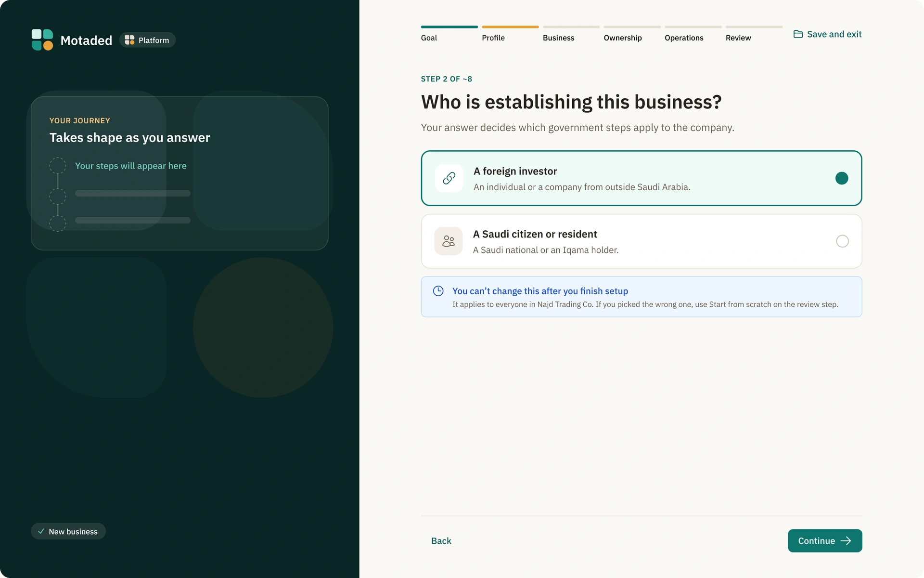Click the Goal progress bar segment
The image size is (924, 578).
pyautogui.click(x=449, y=27)
